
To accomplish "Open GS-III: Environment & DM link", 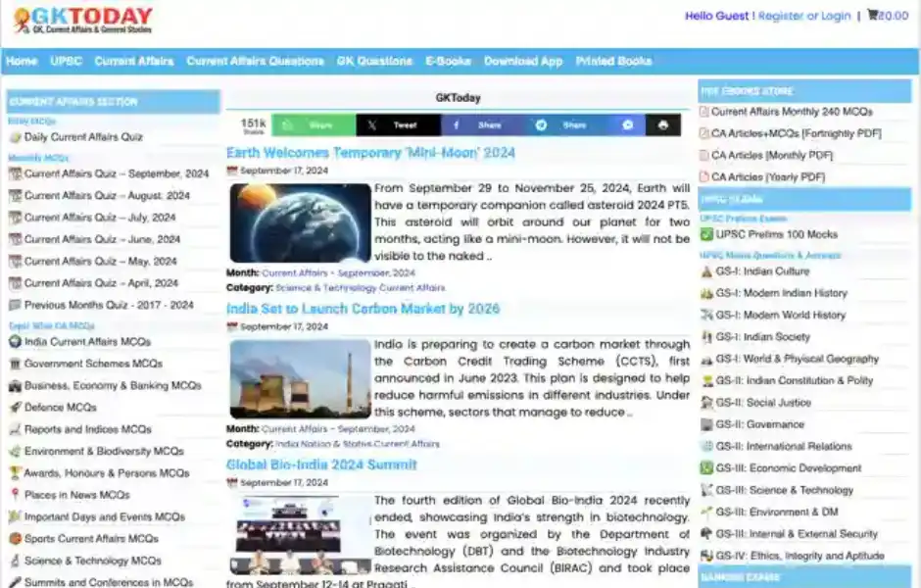I will tap(777, 513).
